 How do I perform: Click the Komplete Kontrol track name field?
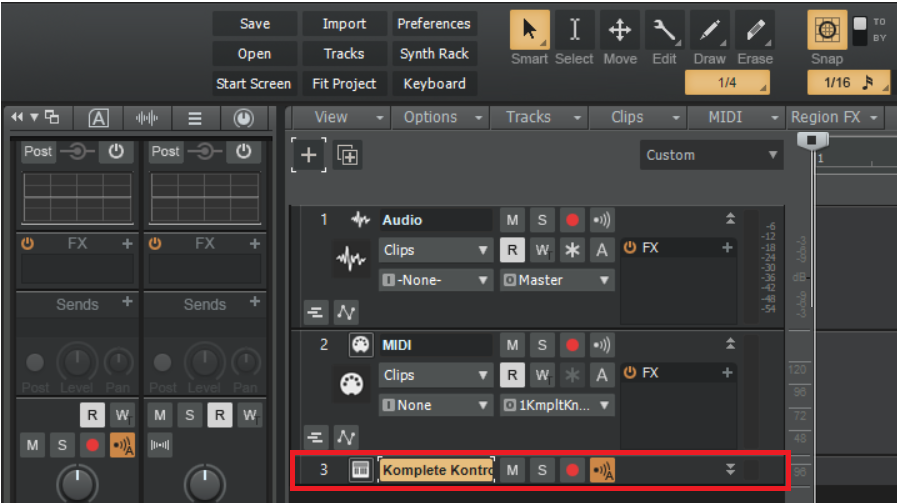[x=436, y=470]
